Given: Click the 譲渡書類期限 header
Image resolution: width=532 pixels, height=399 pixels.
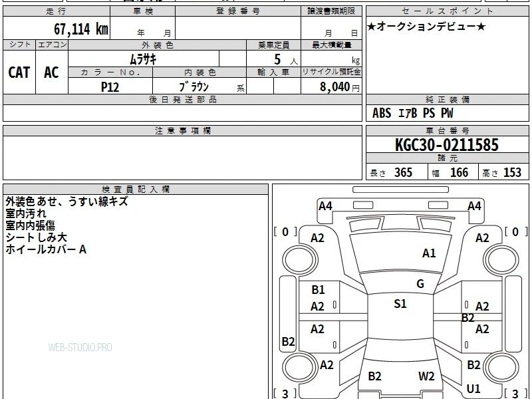Looking at the screenshot, I should click(x=331, y=11).
